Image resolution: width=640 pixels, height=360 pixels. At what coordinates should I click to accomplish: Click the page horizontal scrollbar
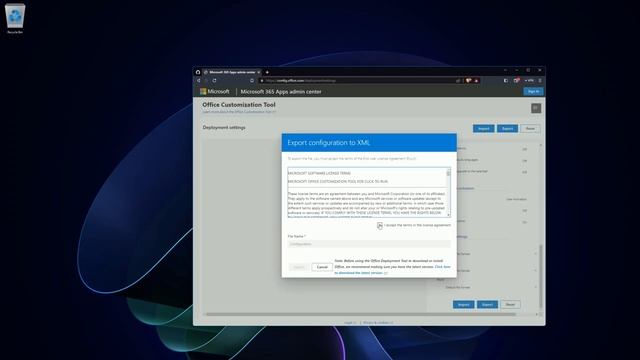pos(361,314)
